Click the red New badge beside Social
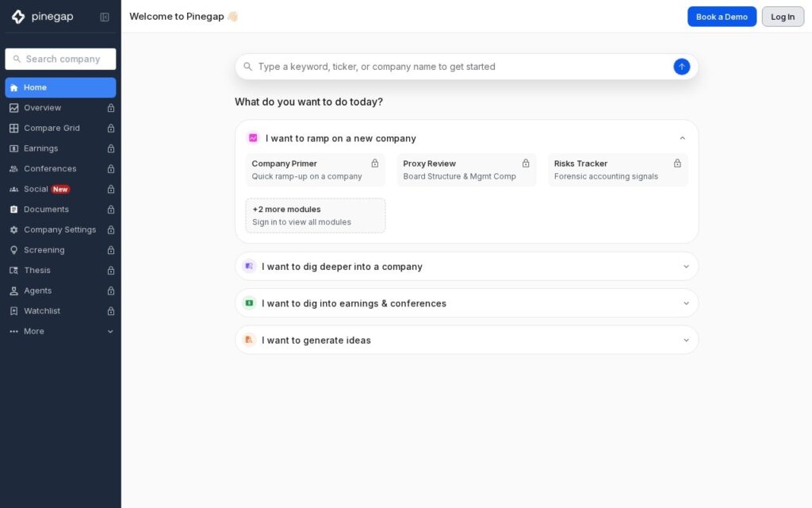This screenshot has width=812, height=508. pos(60,189)
